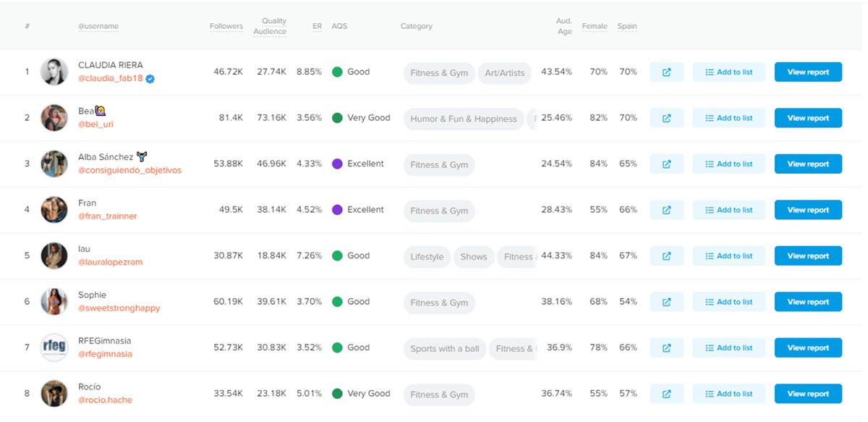View report for RFEGimnasia
868x422 pixels.
[808, 347]
